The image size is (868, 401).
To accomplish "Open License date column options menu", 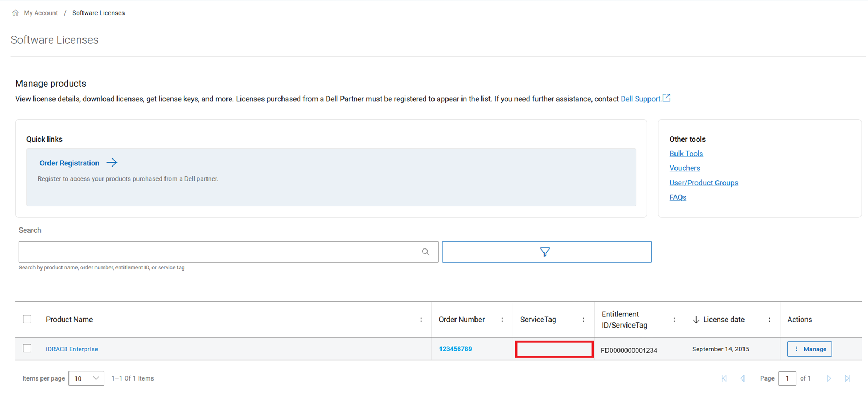I will point(769,320).
